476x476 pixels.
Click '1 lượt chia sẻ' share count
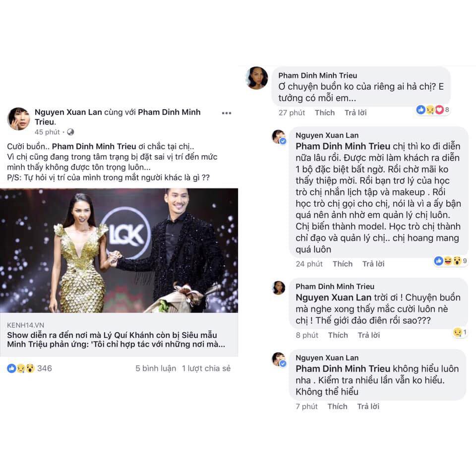[x=206, y=368]
